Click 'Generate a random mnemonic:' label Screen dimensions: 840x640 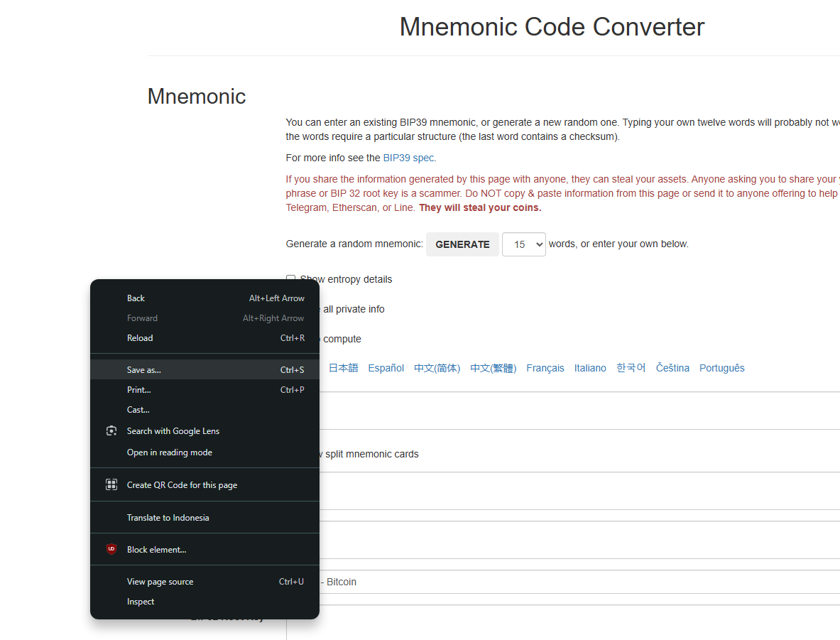354,244
